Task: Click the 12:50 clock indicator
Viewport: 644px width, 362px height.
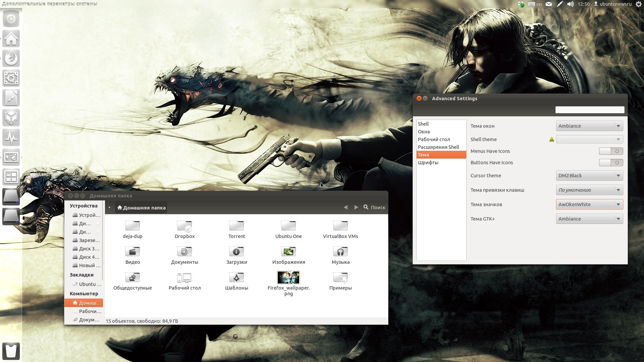Action: [x=584, y=4]
